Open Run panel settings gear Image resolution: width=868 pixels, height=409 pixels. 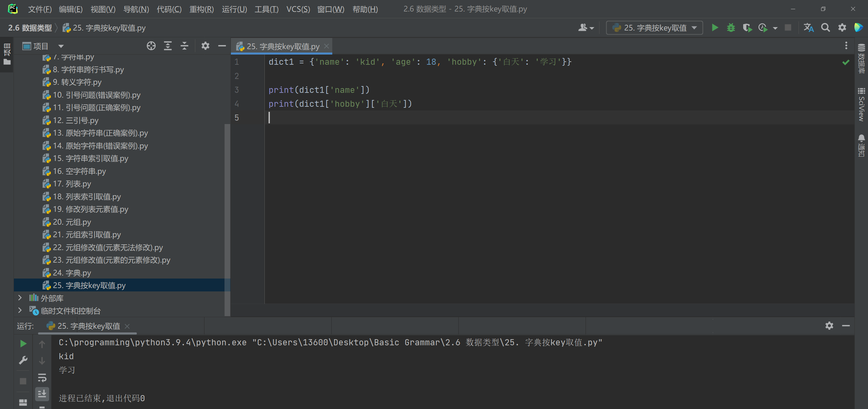[829, 326]
